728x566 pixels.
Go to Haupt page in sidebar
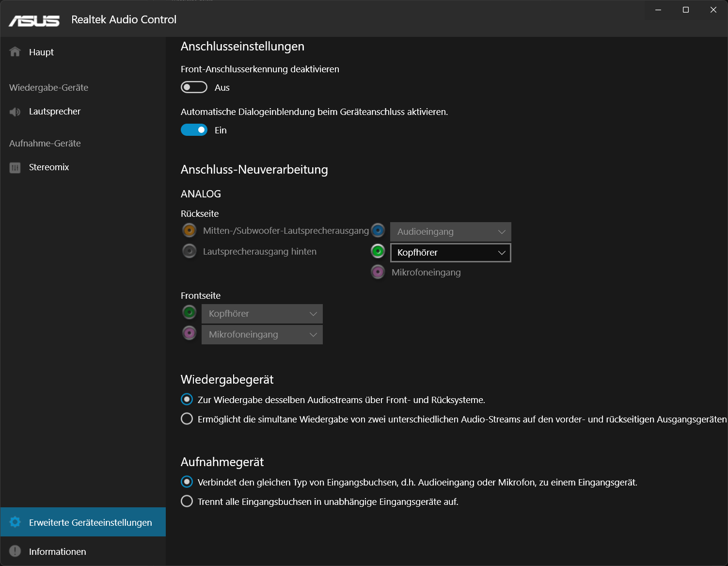pos(41,52)
